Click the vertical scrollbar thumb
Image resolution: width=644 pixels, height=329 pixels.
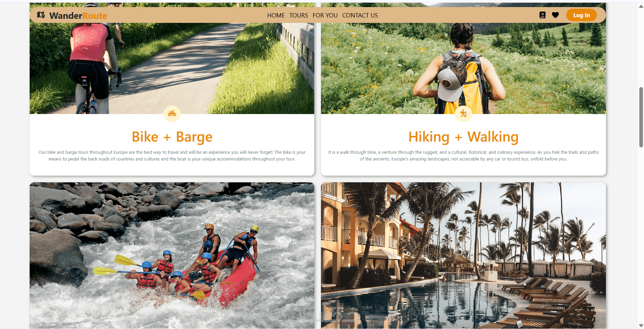click(x=641, y=117)
